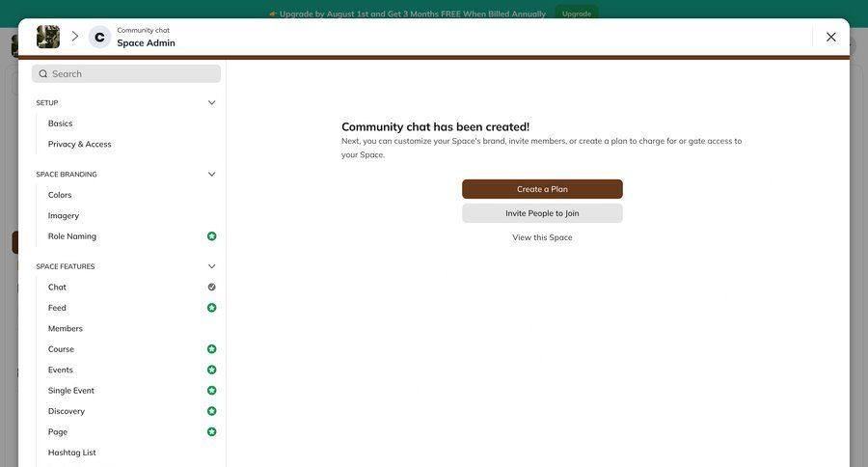Collapse the Space Features section
This screenshot has width=868, height=467.
pos(211,266)
